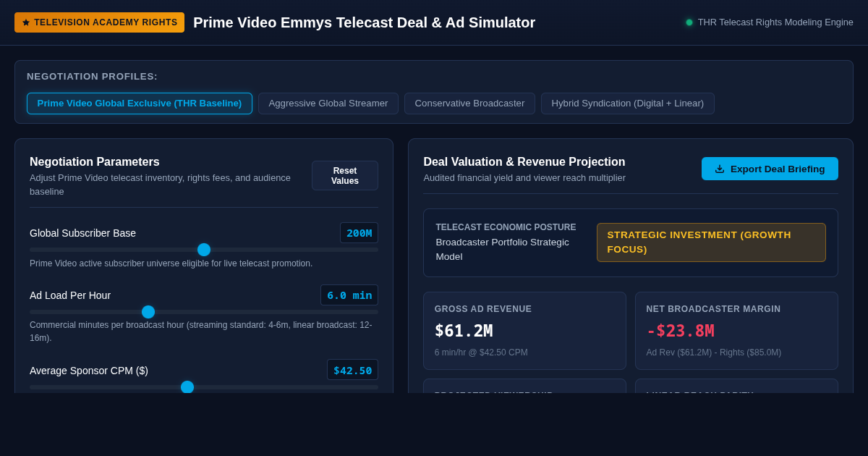Click the Global Subscriber Base label

(82, 233)
